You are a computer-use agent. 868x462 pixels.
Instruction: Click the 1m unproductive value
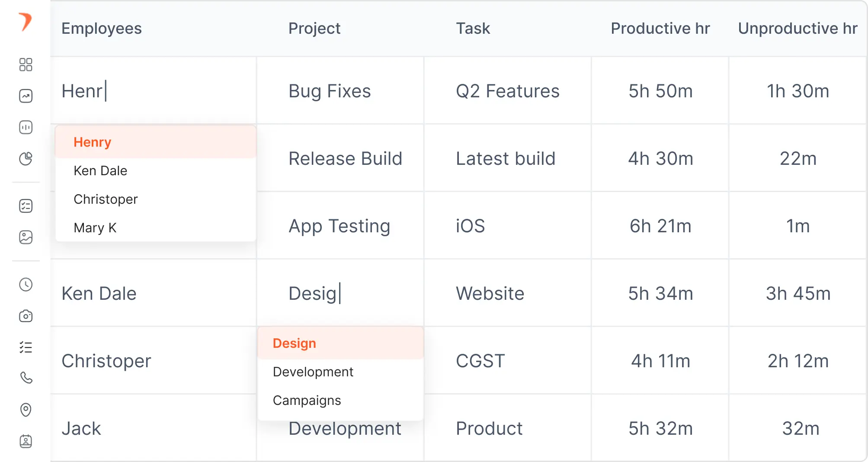[x=798, y=226]
